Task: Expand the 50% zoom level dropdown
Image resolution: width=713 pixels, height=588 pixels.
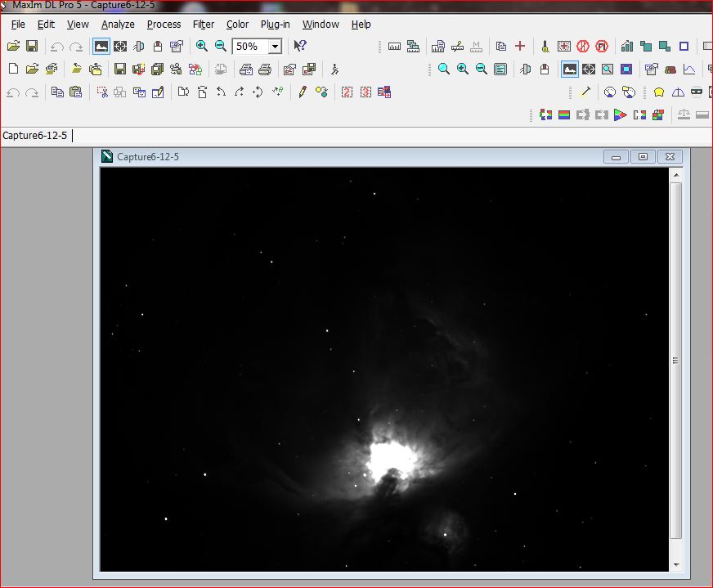Action: pos(276,47)
